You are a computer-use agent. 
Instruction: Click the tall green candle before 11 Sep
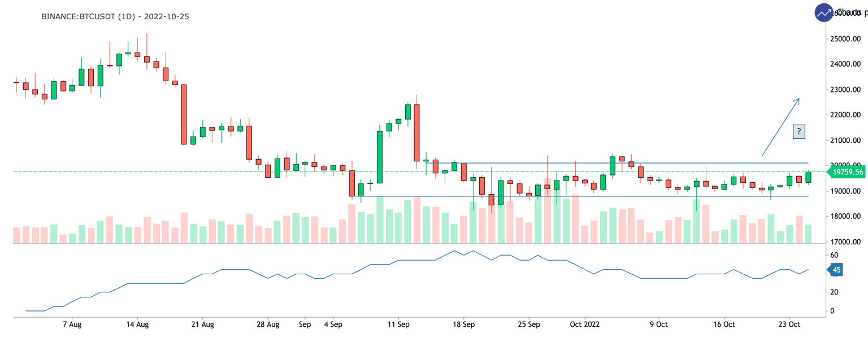pyautogui.click(x=380, y=157)
